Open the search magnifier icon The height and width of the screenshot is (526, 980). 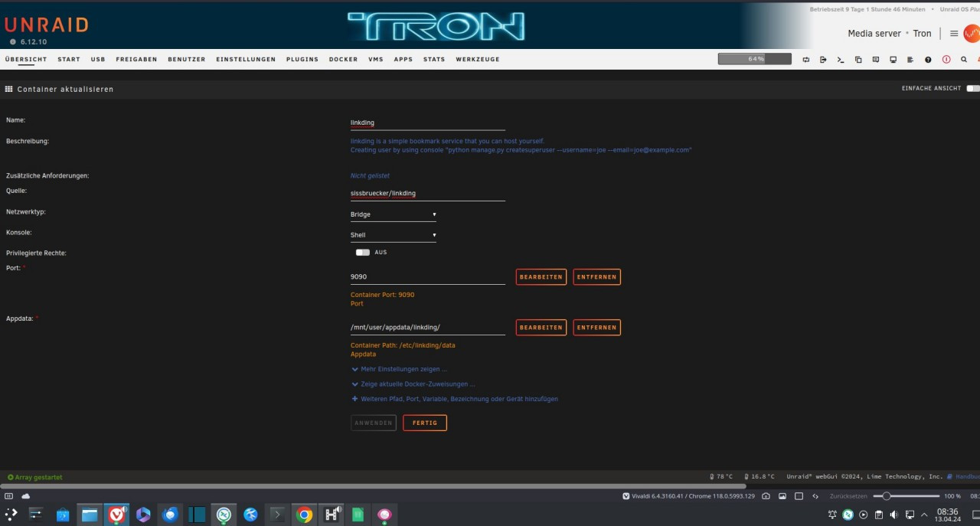[964, 59]
